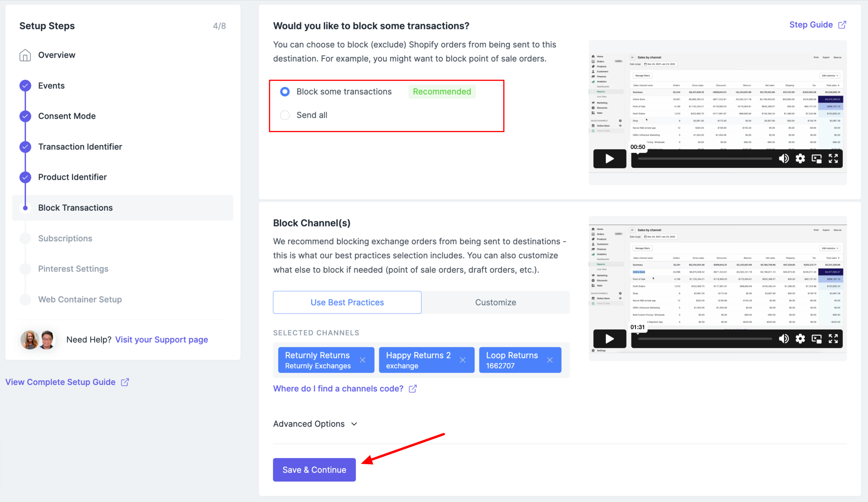The image size is (868, 502).
Task: Open settings gear on bottom video
Action: click(800, 339)
